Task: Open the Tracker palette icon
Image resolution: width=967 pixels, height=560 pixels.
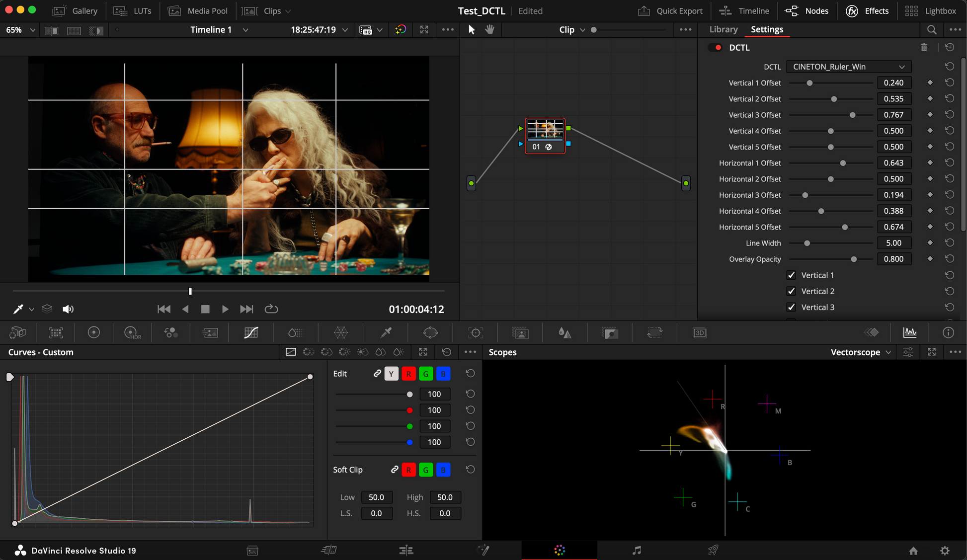Action: pyautogui.click(x=476, y=333)
